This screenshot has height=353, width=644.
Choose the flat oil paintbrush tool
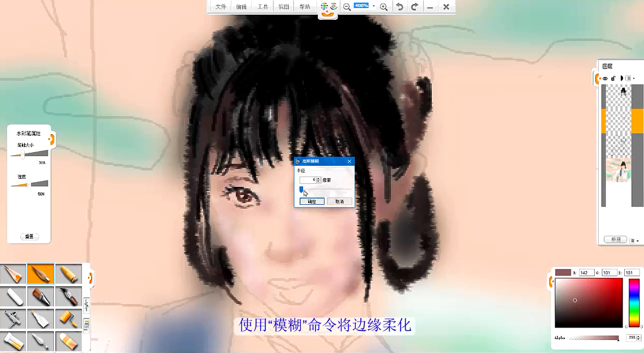coord(40,296)
